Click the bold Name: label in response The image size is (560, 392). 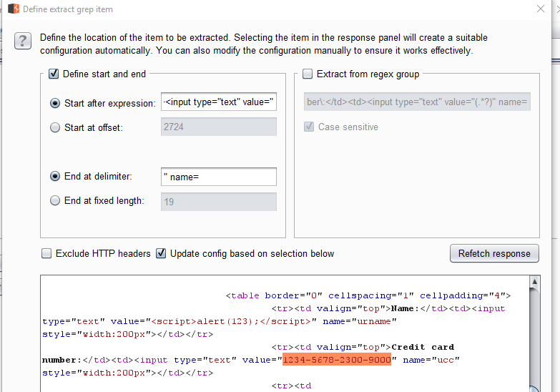[x=405, y=308]
